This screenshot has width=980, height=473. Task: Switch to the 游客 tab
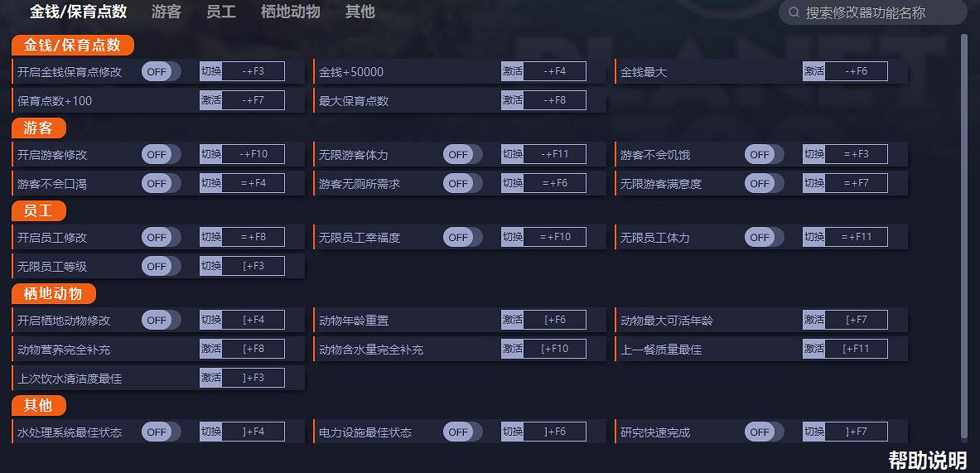pos(167,12)
